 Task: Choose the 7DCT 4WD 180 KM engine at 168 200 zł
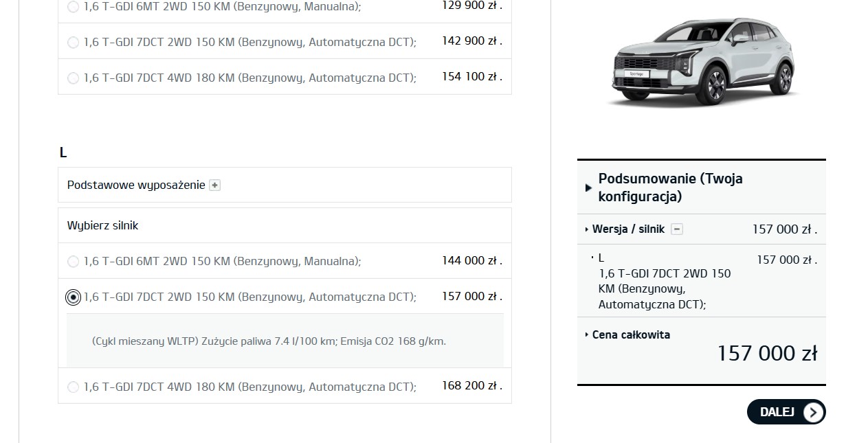pos(73,386)
